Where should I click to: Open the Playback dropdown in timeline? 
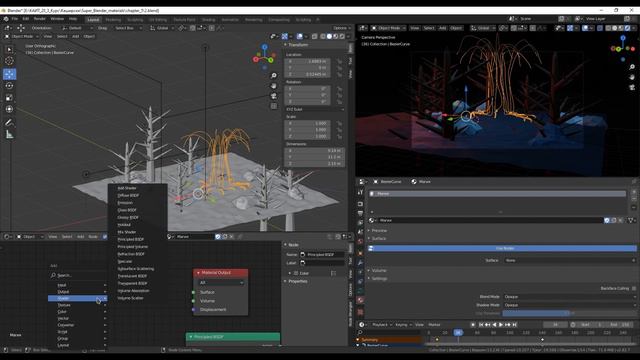pyautogui.click(x=382, y=324)
